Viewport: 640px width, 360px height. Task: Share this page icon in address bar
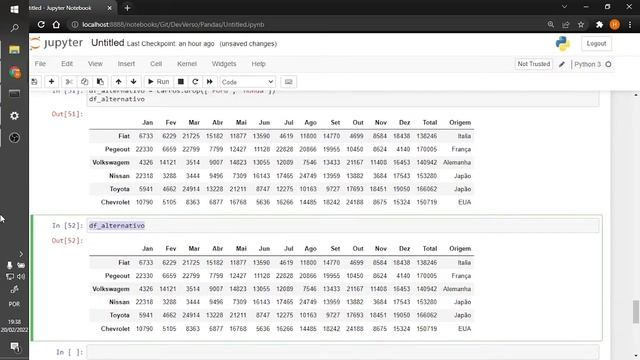tap(566, 24)
